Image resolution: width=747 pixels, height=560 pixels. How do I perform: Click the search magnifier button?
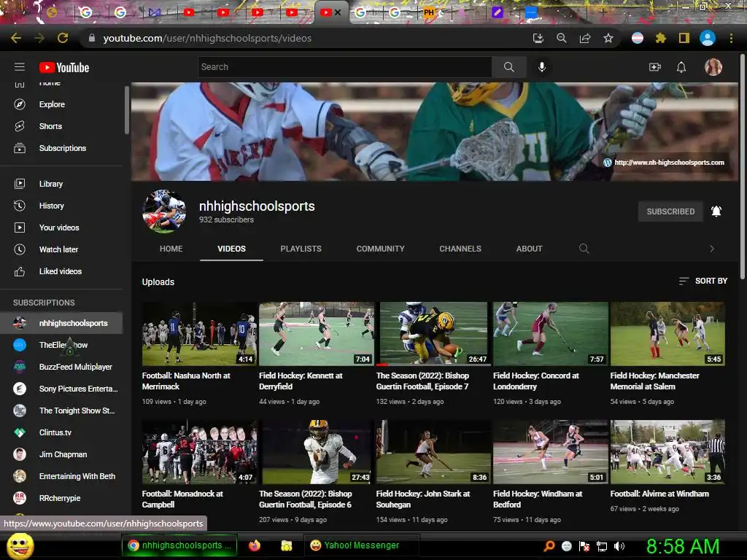pyautogui.click(x=508, y=67)
